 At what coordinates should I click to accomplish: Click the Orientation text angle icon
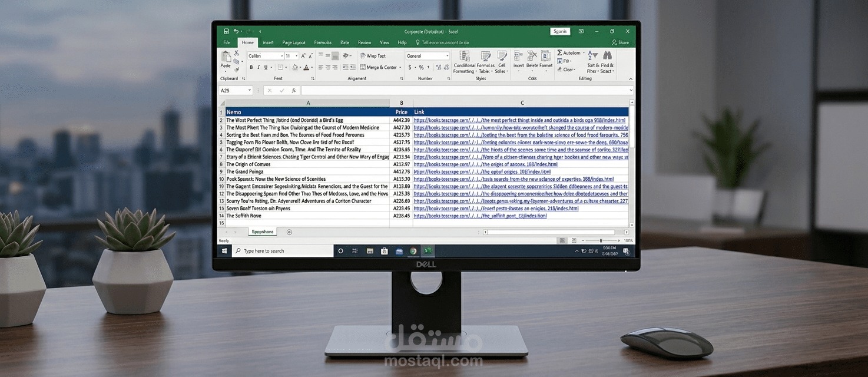click(346, 56)
